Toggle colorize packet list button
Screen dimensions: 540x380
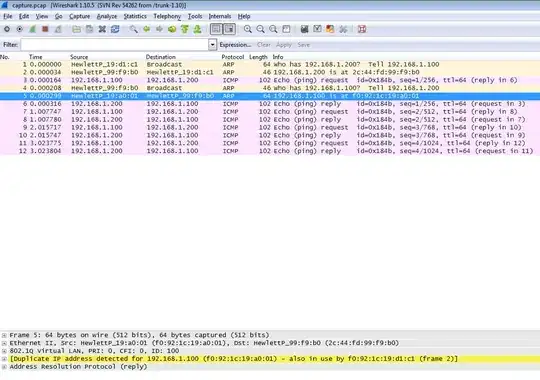pos(216,29)
